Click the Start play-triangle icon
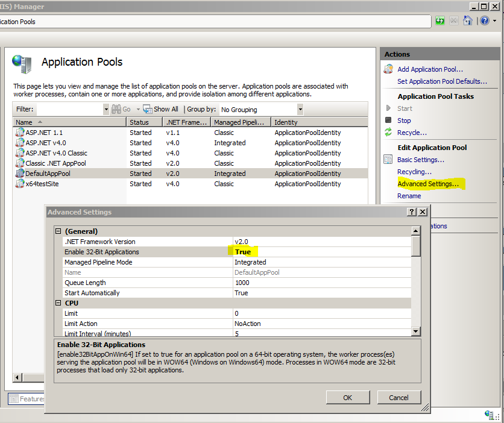Image resolution: width=504 pixels, height=423 pixels. [x=388, y=108]
